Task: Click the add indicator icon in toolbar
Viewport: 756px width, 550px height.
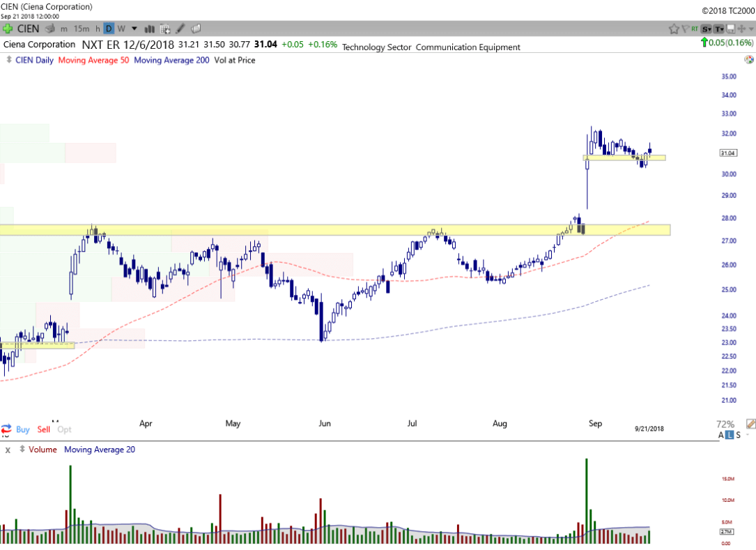Action: coord(165,29)
